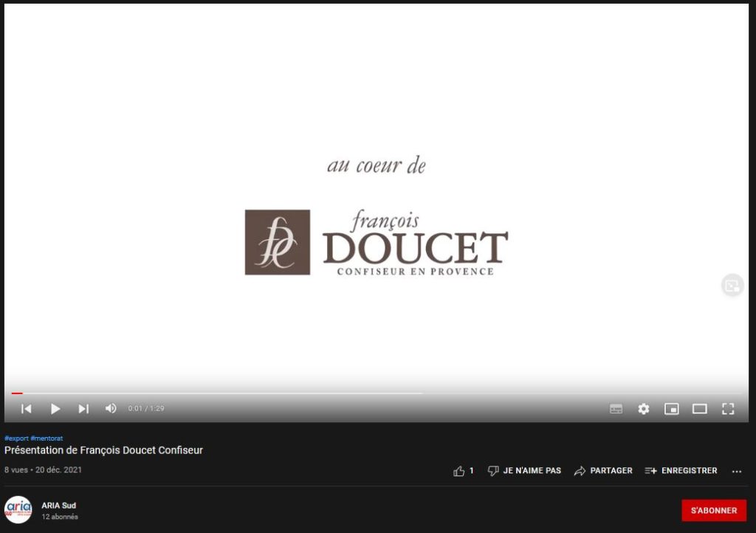Click JE N'AIME PAS dislike button

pyautogui.click(x=525, y=471)
